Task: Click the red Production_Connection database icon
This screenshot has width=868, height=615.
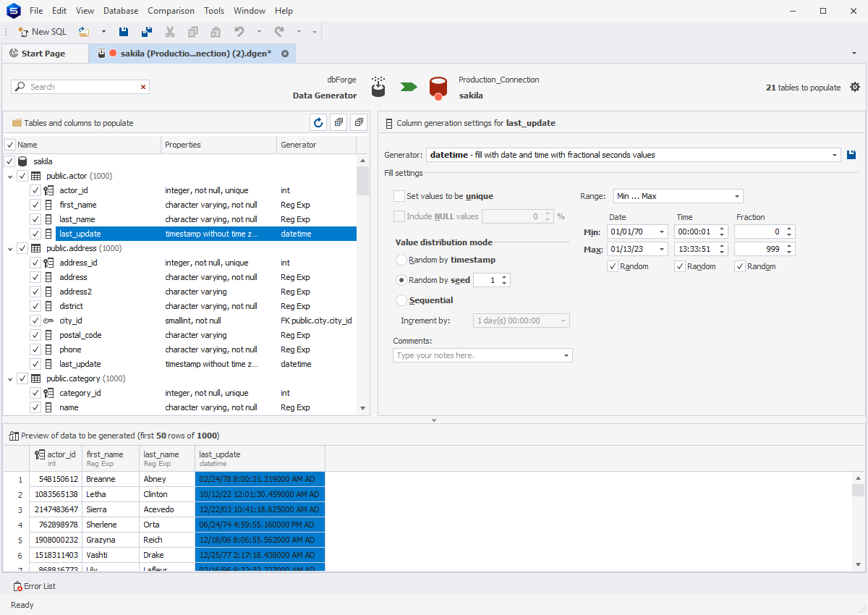Action: [438, 88]
